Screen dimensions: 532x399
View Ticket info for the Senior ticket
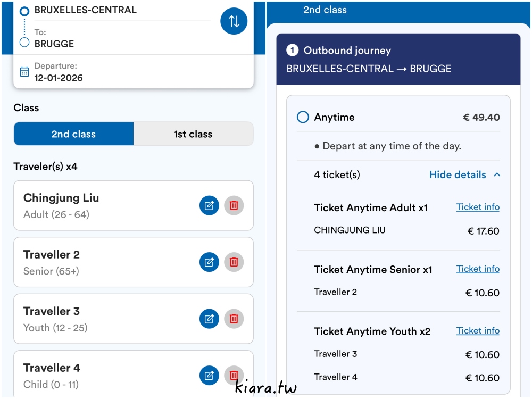[477, 269]
